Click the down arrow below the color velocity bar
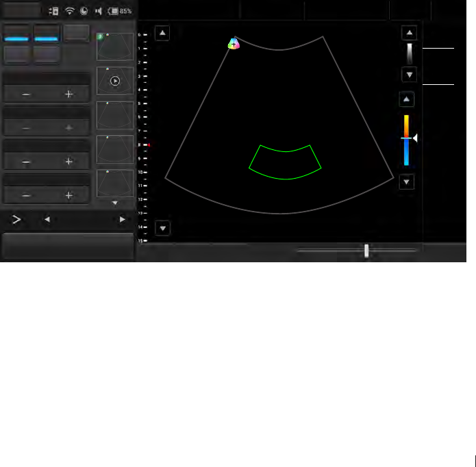 click(406, 181)
